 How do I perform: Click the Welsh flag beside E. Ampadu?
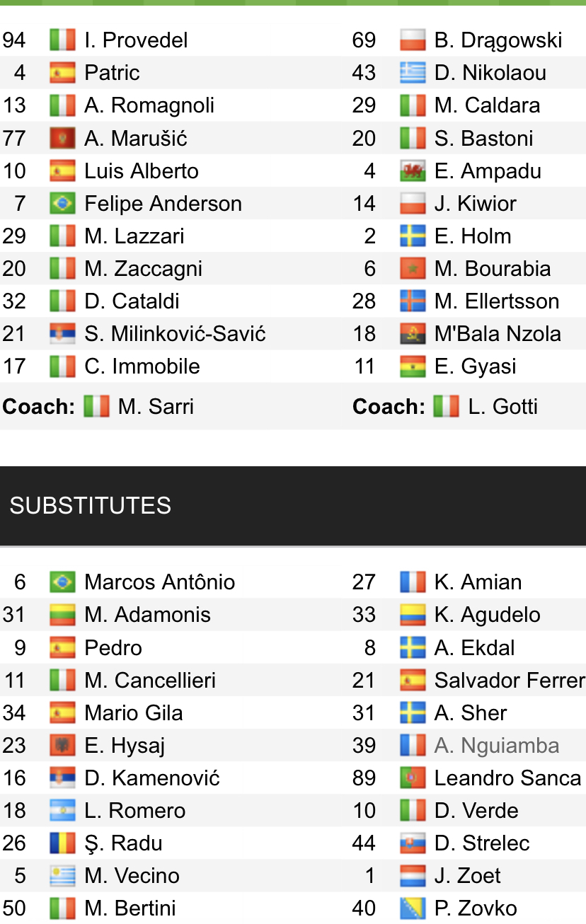click(413, 171)
